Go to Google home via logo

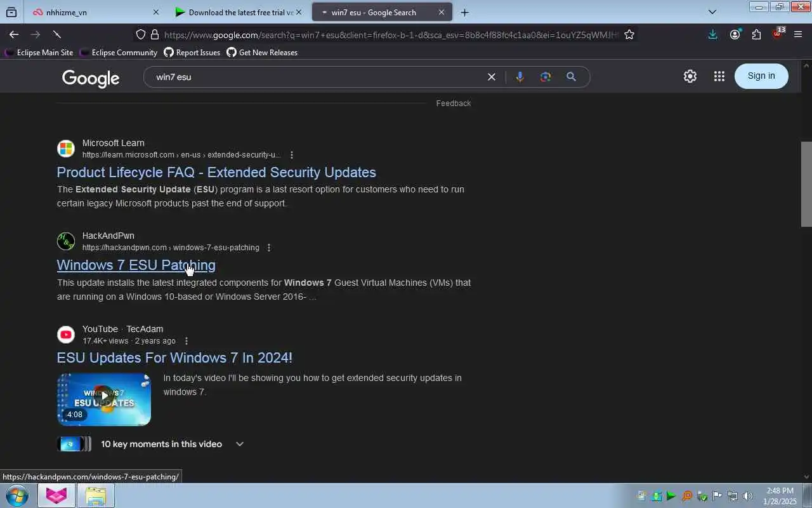click(91, 78)
